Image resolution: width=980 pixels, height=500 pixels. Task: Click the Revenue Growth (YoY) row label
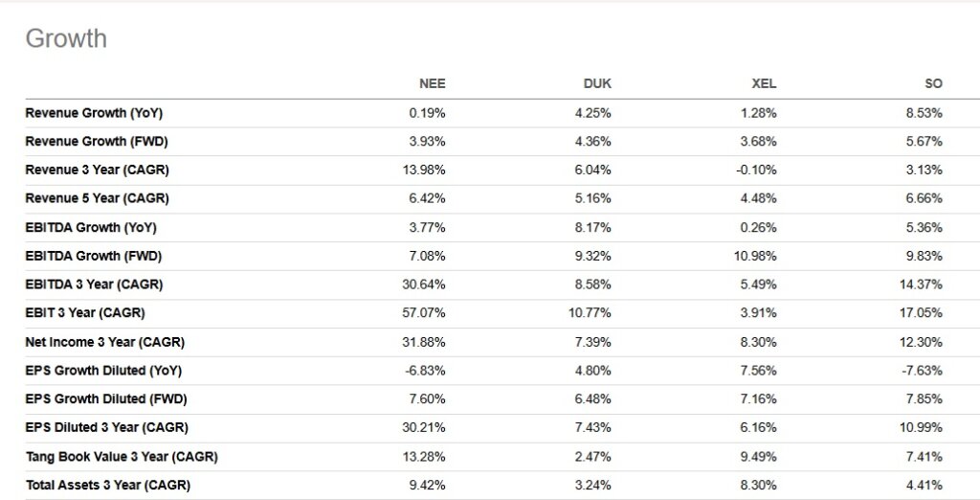[94, 113]
